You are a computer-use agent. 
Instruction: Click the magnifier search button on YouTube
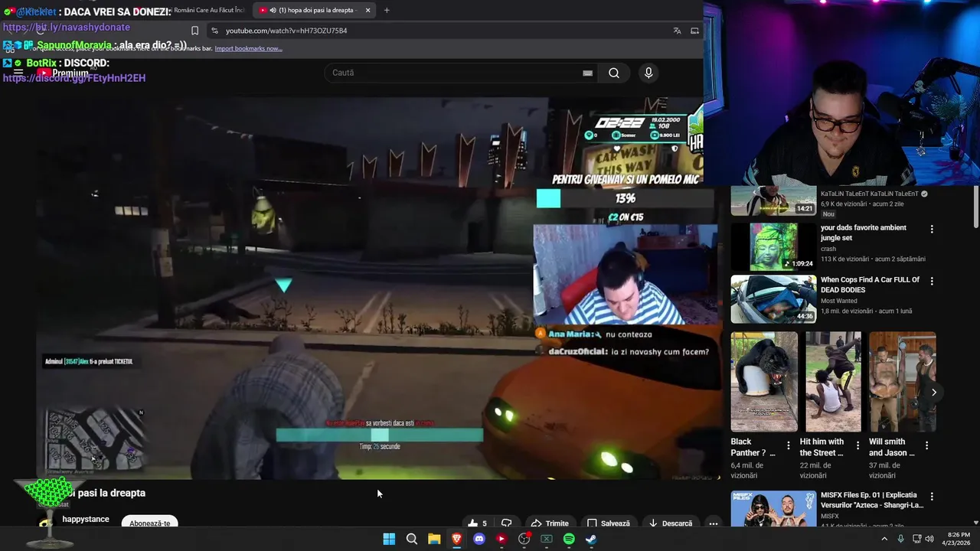(614, 73)
